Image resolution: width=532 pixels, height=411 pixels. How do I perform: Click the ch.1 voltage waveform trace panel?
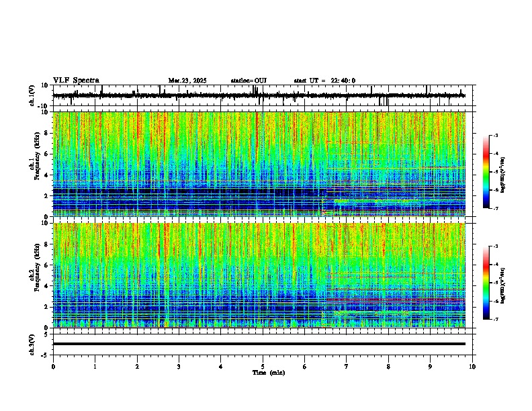click(x=263, y=95)
